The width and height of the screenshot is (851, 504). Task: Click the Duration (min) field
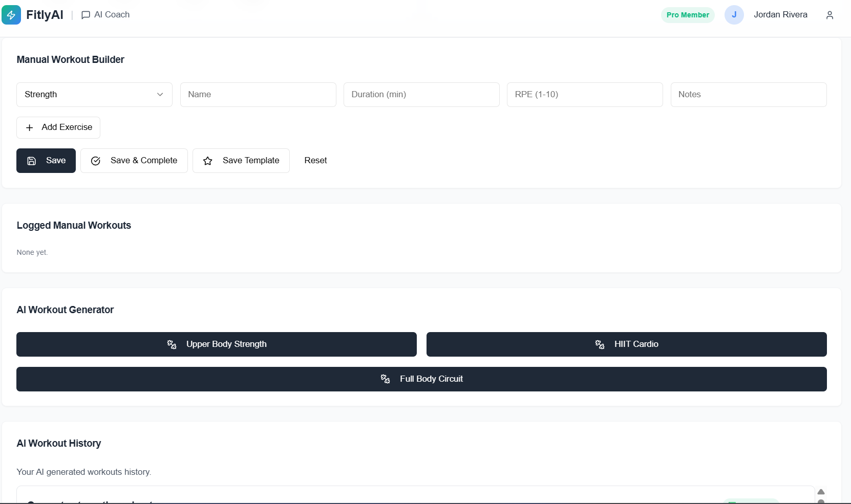(x=421, y=95)
